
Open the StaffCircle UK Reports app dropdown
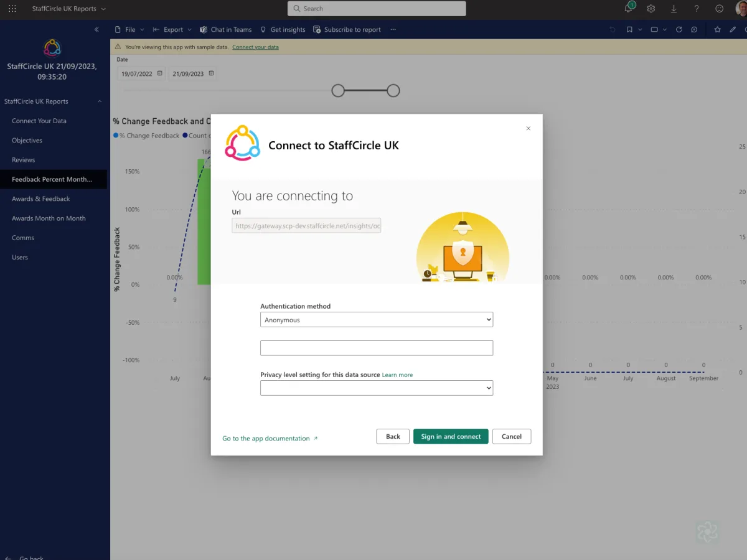click(x=68, y=9)
